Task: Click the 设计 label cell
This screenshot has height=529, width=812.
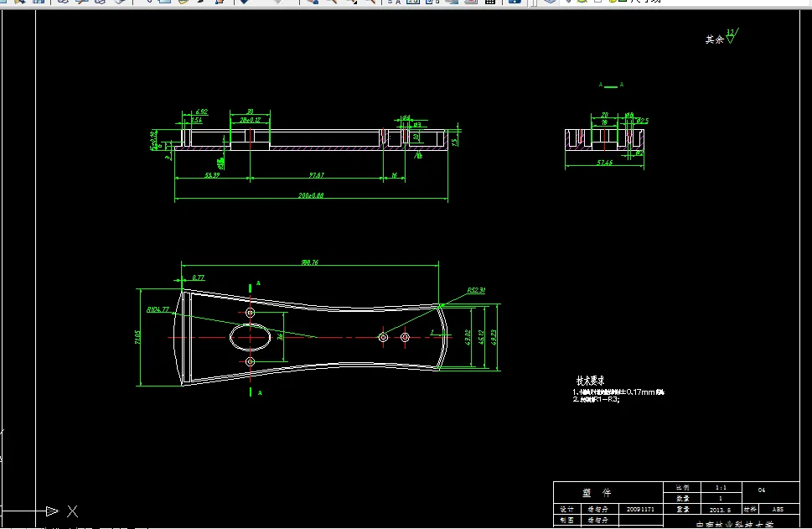Action: pyautogui.click(x=567, y=510)
